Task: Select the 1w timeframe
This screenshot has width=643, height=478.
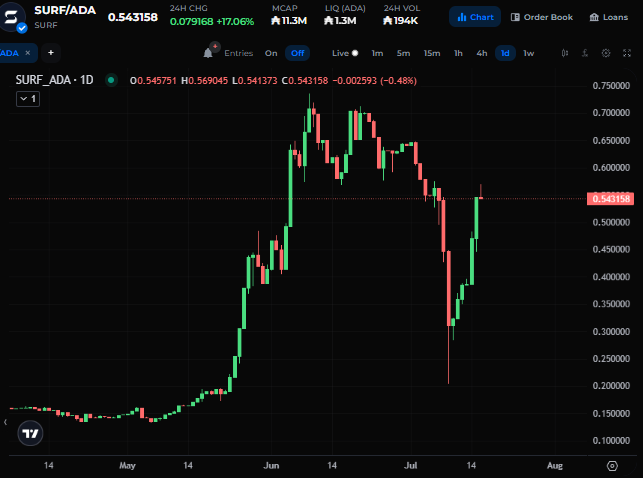Action: tap(529, 53)
